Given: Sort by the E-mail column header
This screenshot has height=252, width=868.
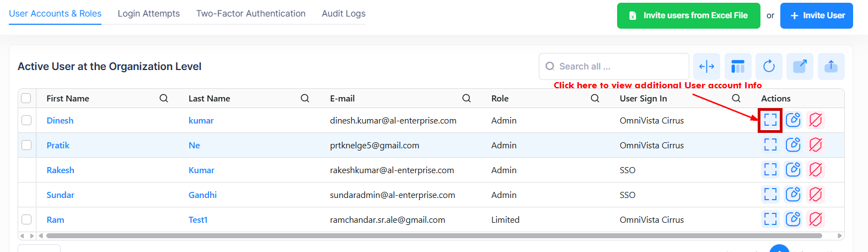Looking at the screenshot, I should 342,98.
